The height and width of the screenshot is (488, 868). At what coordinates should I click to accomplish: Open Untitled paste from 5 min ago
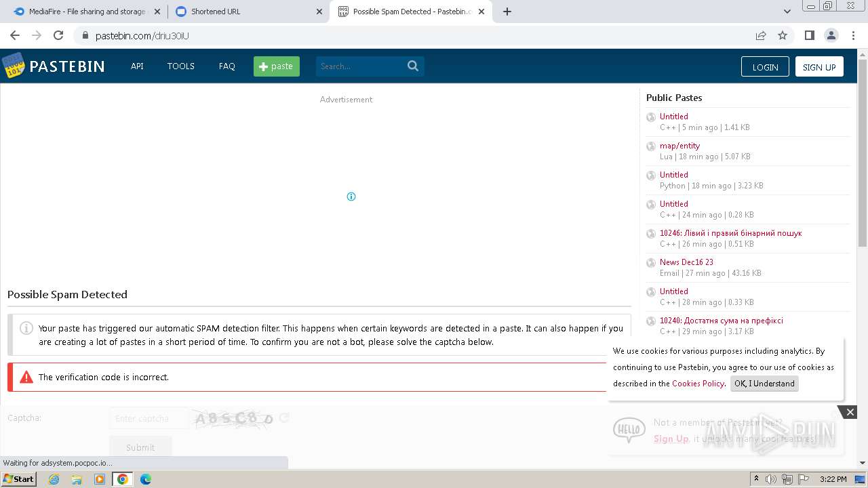pos(673,117)
